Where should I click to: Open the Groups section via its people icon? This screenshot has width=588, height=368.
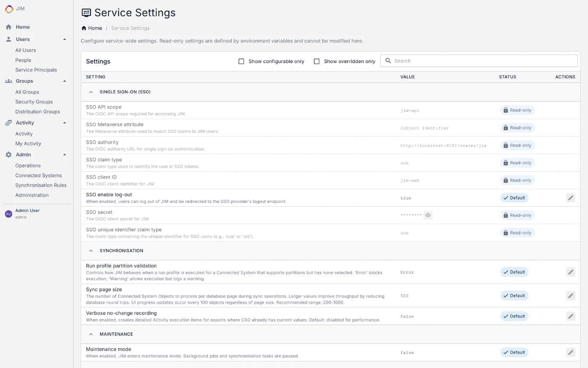[9, 81]
